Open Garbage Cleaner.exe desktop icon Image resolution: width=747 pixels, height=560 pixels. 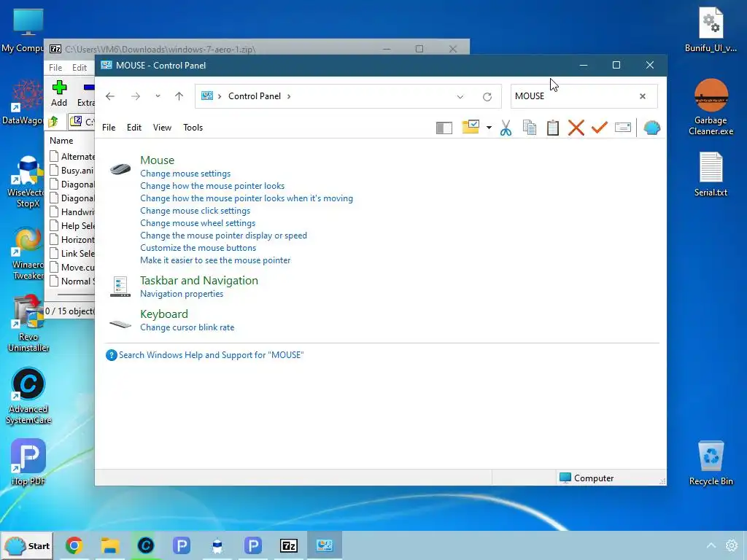[x=711, y=106]
